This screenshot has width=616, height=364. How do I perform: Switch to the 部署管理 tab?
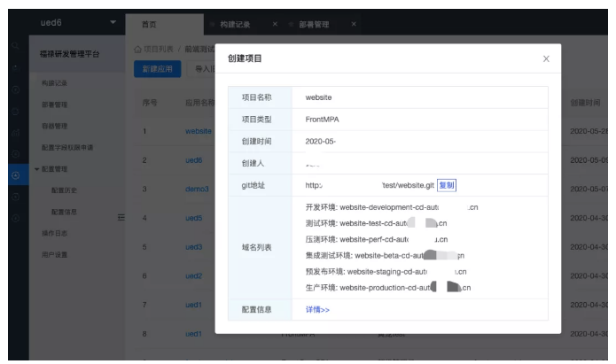(x=314, y=24)
